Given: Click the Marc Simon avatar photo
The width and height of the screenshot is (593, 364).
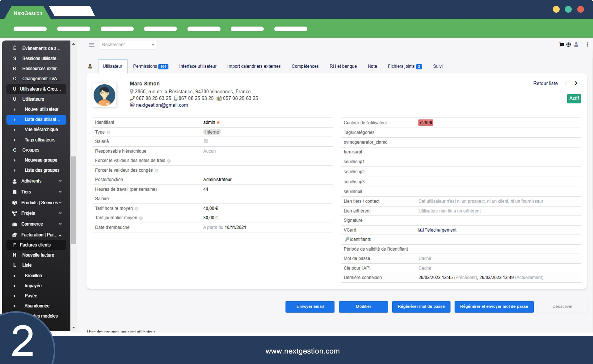Looking at the screenshot, I should (104, 95).
